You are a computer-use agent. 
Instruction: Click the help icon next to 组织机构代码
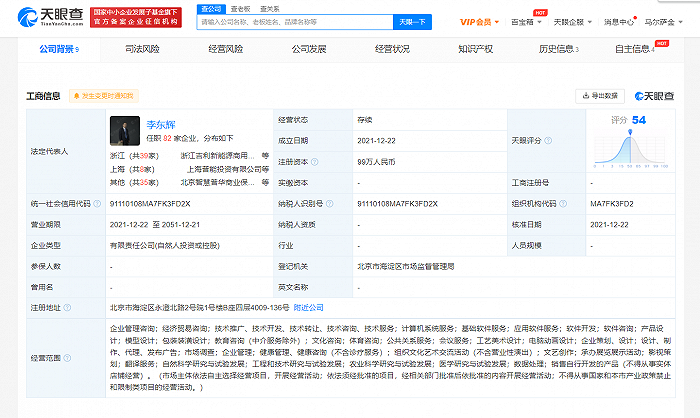click(563, 204)
